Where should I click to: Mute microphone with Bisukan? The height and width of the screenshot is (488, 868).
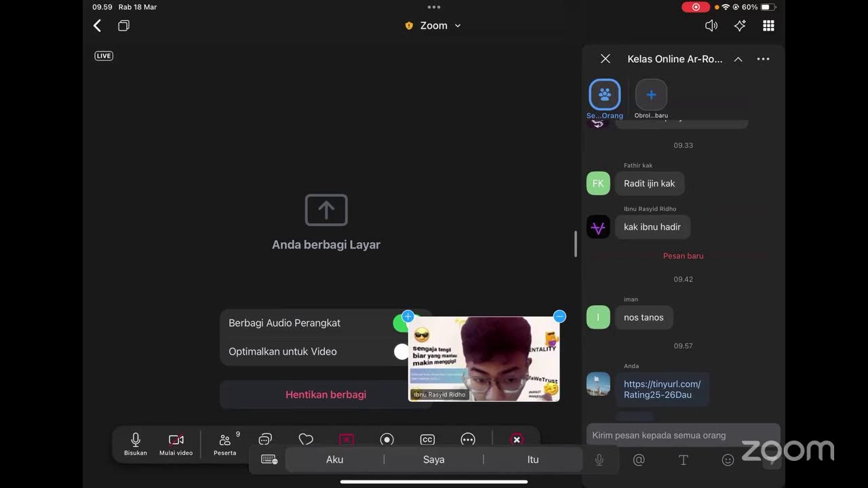coord(136,444)
